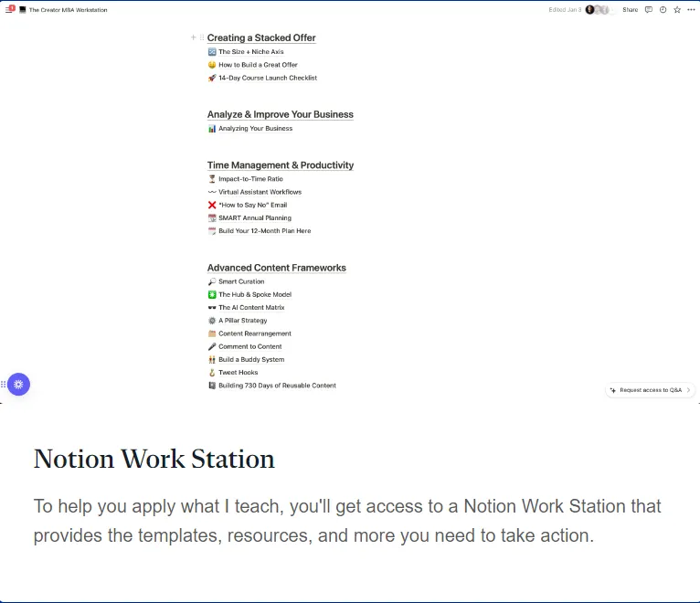Click the red X icon beside How to Say No
The width and height of the screenshot is (700, 603).
(212, 205)
